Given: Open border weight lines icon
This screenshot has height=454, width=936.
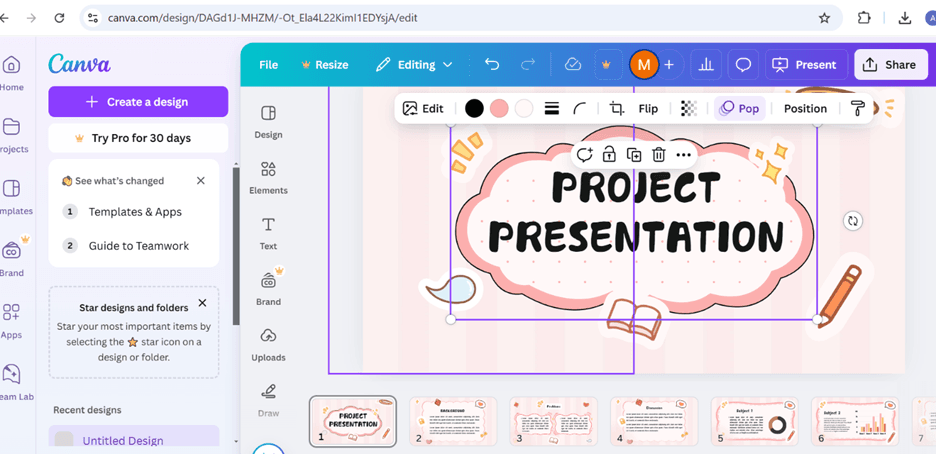Looking at the screenshot, I should click(552, 109).
